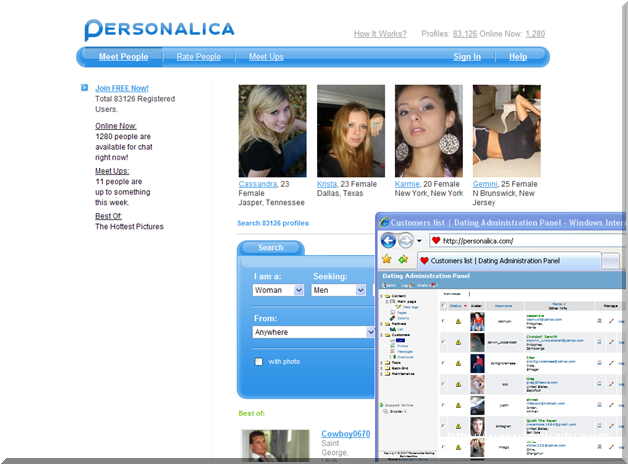Screen dimensions: 628x464
Task: Click the profile person icon in Irfan row
Action: coord(599,363)
